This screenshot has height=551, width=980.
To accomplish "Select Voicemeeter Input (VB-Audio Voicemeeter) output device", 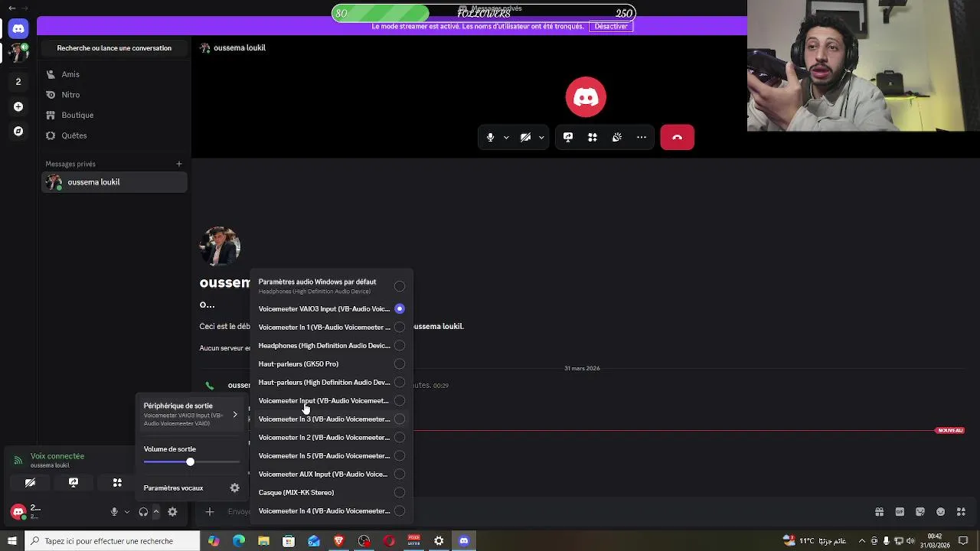I will tap(332, 401).
